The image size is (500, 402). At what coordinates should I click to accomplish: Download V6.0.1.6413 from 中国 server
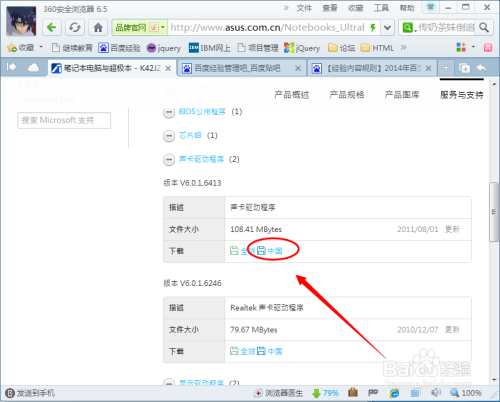click(x=270, y=251)
